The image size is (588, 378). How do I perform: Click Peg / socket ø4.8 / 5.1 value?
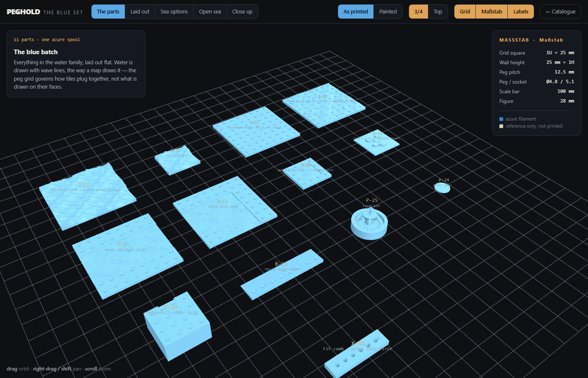pos(560,81)
